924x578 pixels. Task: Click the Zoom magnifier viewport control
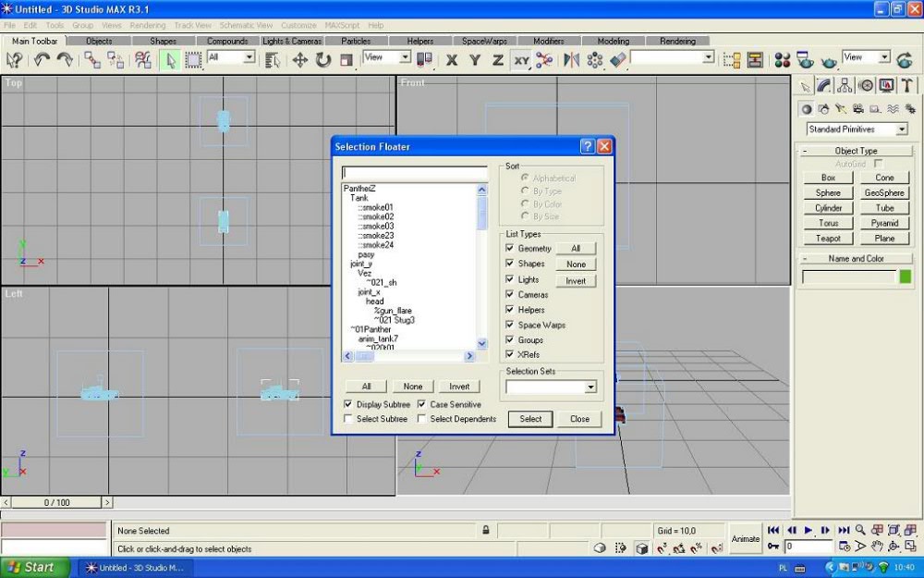point(860,530)
